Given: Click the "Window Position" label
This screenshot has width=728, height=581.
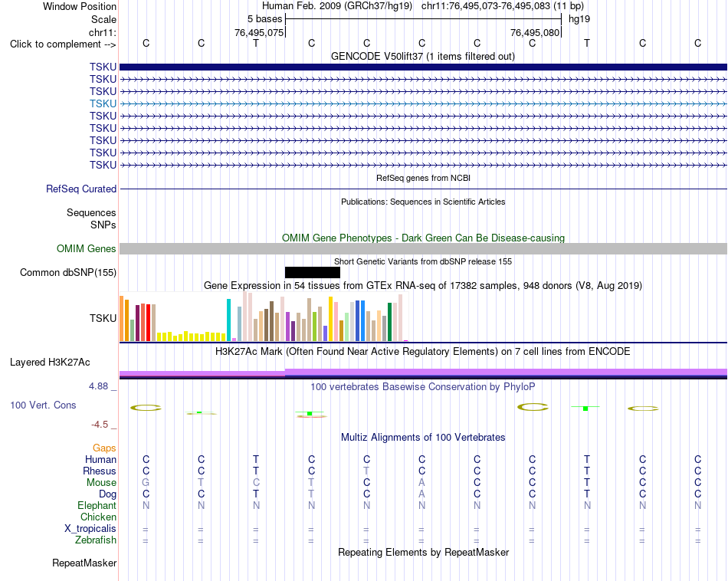Looking at the screenshot, I should coord(80,6).
